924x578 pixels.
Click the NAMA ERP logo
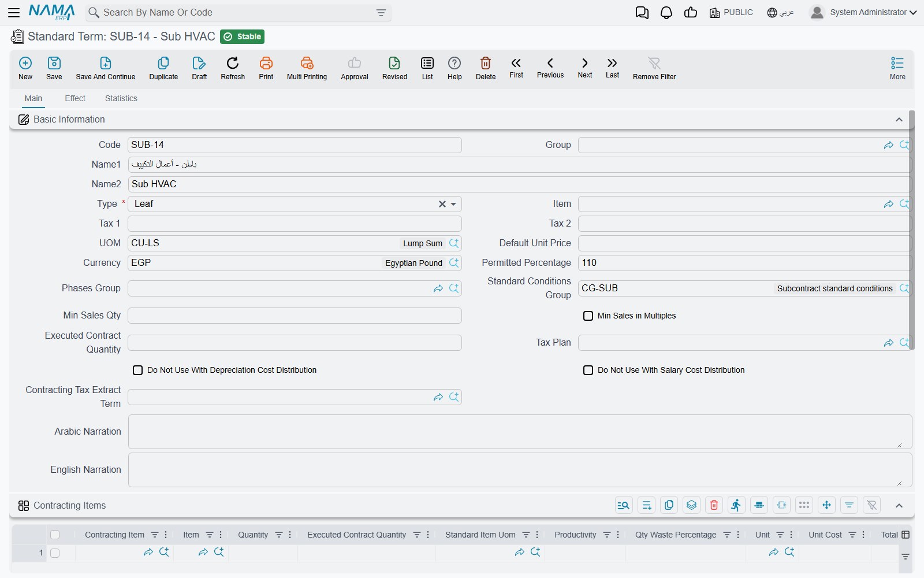point(52,12)
